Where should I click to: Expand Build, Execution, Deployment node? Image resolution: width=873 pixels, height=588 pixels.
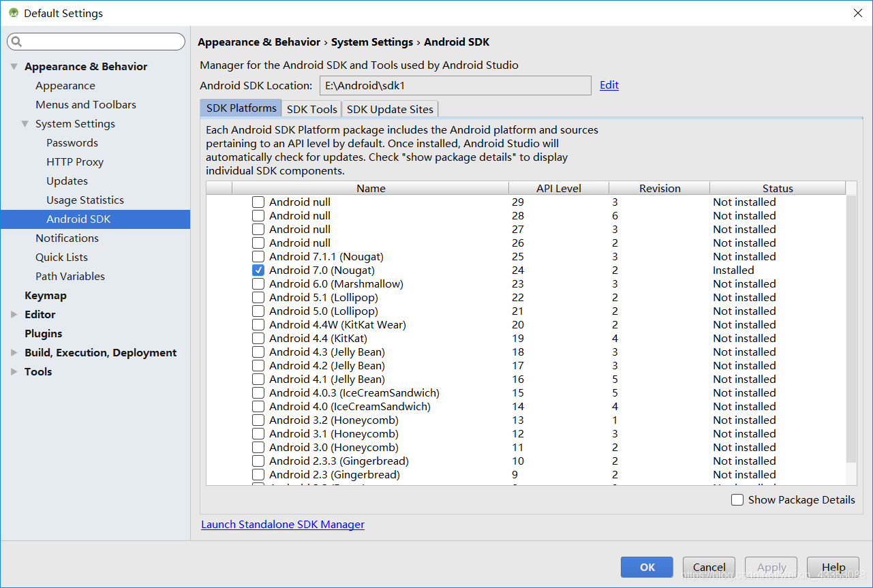coord(14,353)
